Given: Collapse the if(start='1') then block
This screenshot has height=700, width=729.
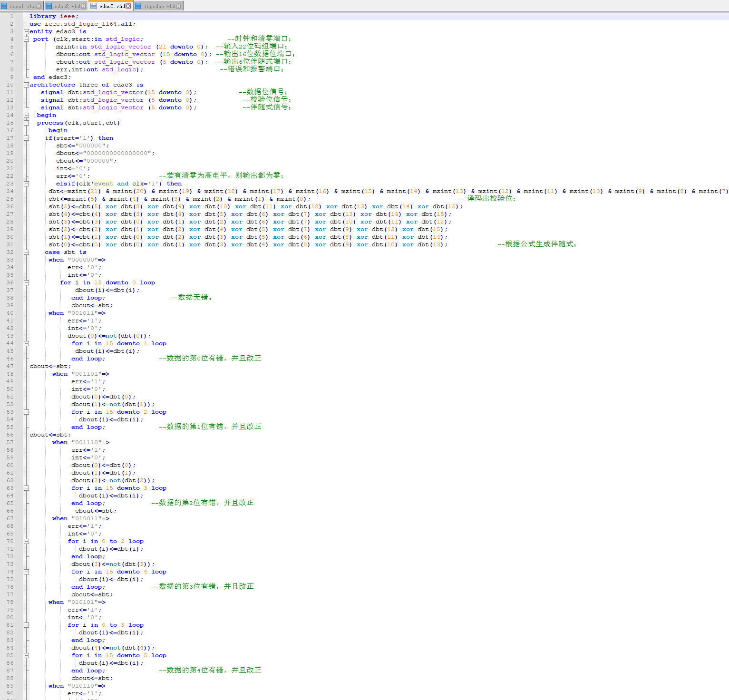Looking at the screenshot, I should tap(26, 138).
